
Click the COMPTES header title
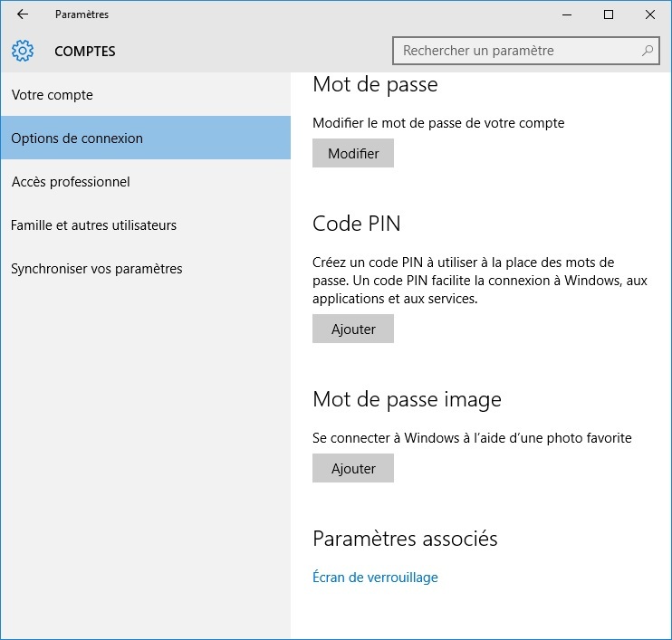coord(85,52)
